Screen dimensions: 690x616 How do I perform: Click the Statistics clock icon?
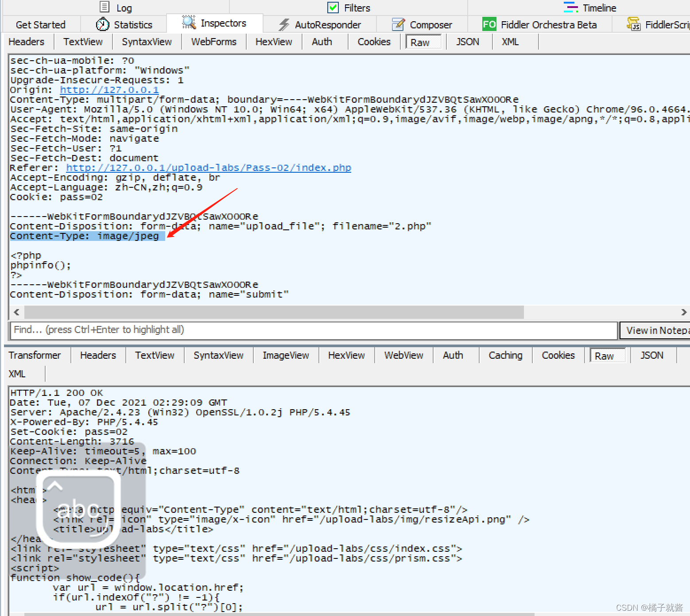click(x=102, y=24)
